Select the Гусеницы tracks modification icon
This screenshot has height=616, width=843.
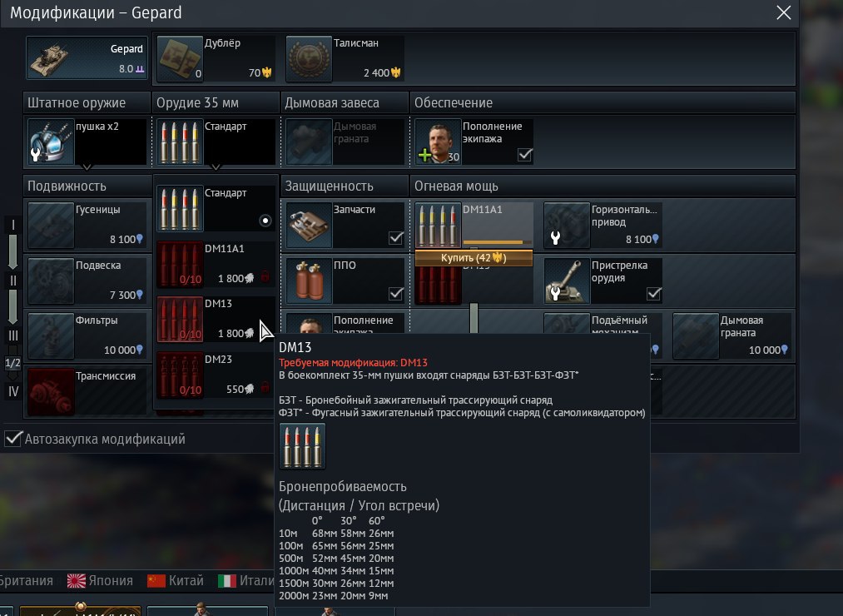click(x=51, y=226)
